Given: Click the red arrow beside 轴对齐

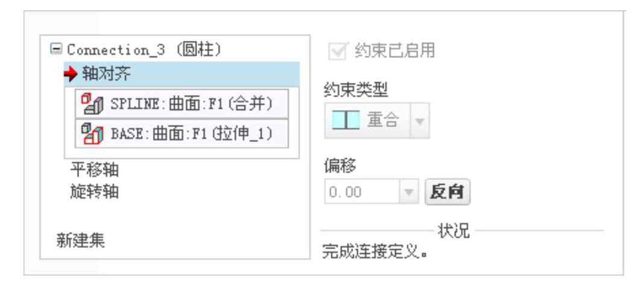Looking at the screenshot, I should pos(72,74).
